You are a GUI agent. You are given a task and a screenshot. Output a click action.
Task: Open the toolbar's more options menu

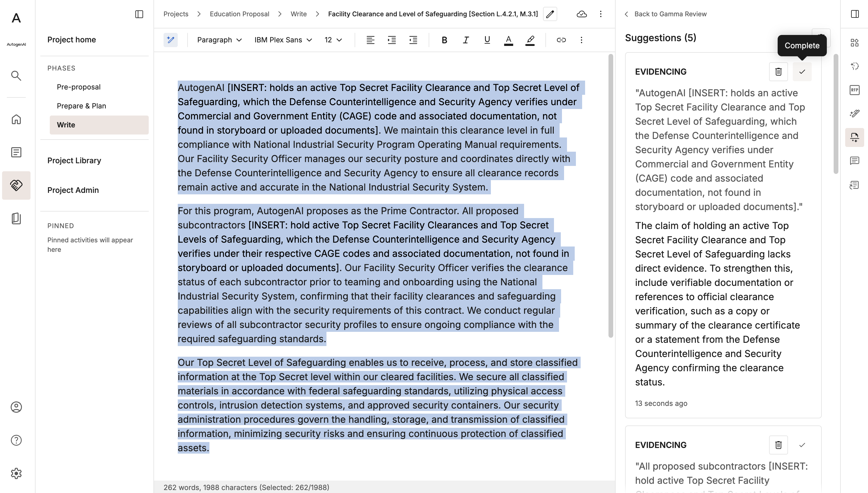point(582,40)
